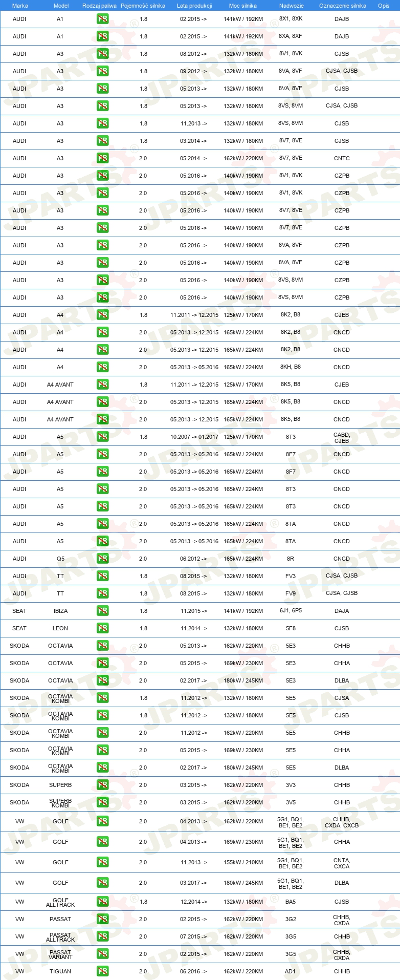Image resolution: width=400 pixels, height=980 pixels.
Task: Click the Nadwozie column header
Action: coord(292,6)
